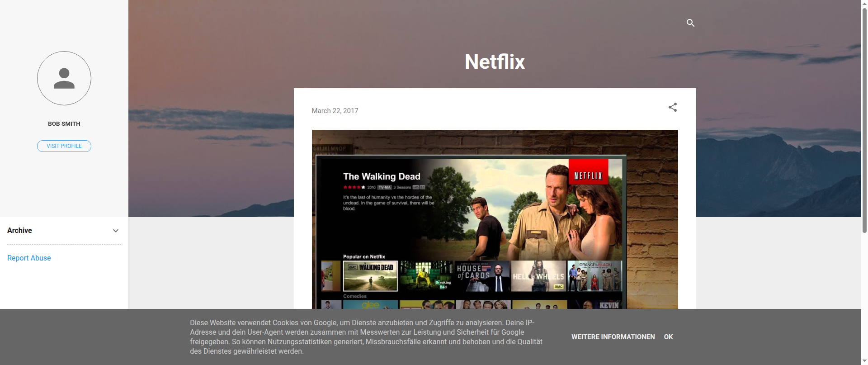Click Weitere Informationen in cookie banner
This screenshot has width=868, height=365.
click(613, 337)
